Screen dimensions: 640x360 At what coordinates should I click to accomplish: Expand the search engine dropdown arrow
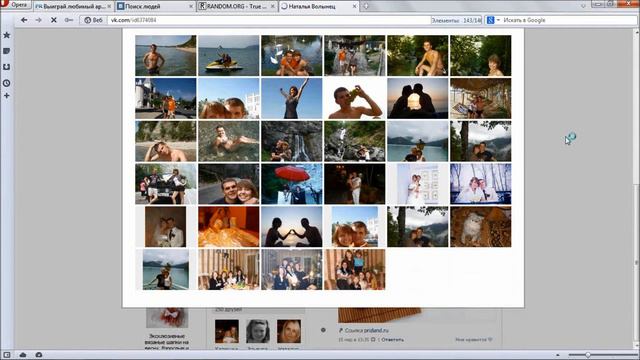pos(498,20)
